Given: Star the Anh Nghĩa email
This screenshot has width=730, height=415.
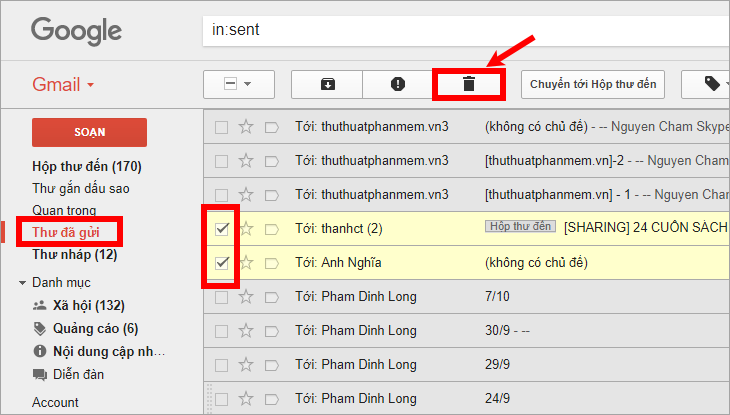Looking at the screenshot, I should [247, 263].
